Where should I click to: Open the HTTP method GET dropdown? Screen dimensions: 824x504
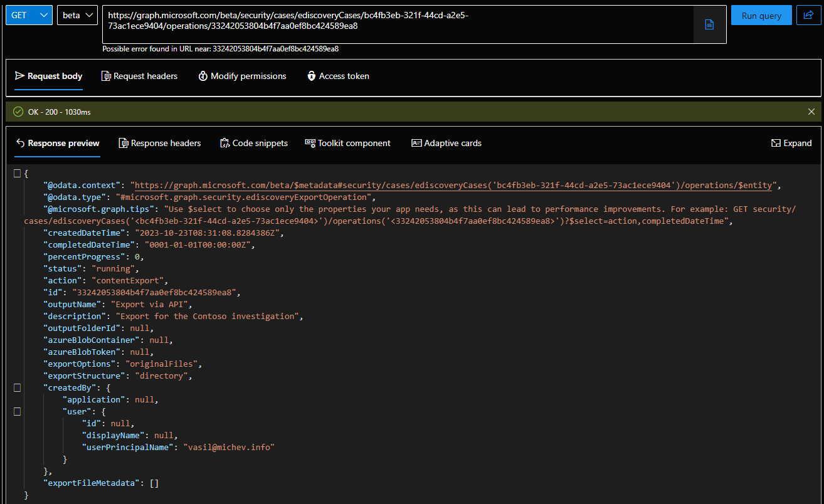(x=29, y=16)
